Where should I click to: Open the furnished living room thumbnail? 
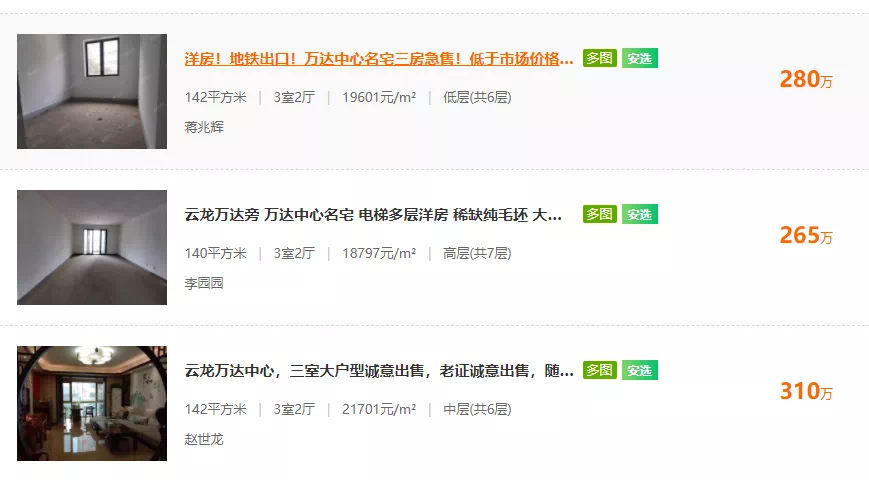click(x=92, y=404)
